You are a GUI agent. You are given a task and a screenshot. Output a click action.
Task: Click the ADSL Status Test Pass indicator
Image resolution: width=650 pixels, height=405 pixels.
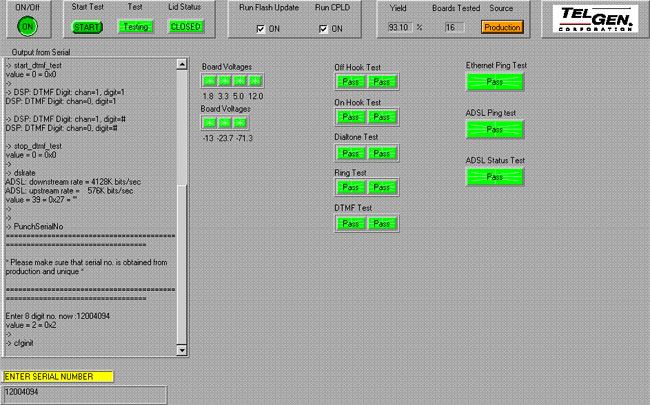pos(495,177)
